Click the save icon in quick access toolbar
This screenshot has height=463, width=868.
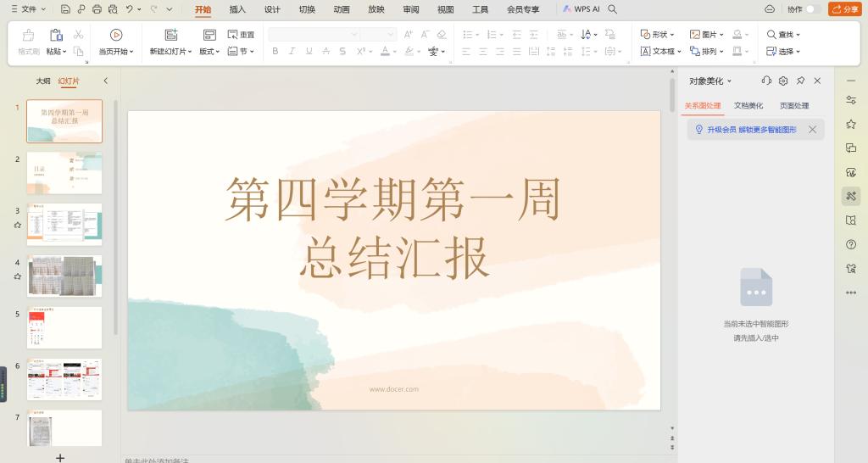tap(66, 9)
